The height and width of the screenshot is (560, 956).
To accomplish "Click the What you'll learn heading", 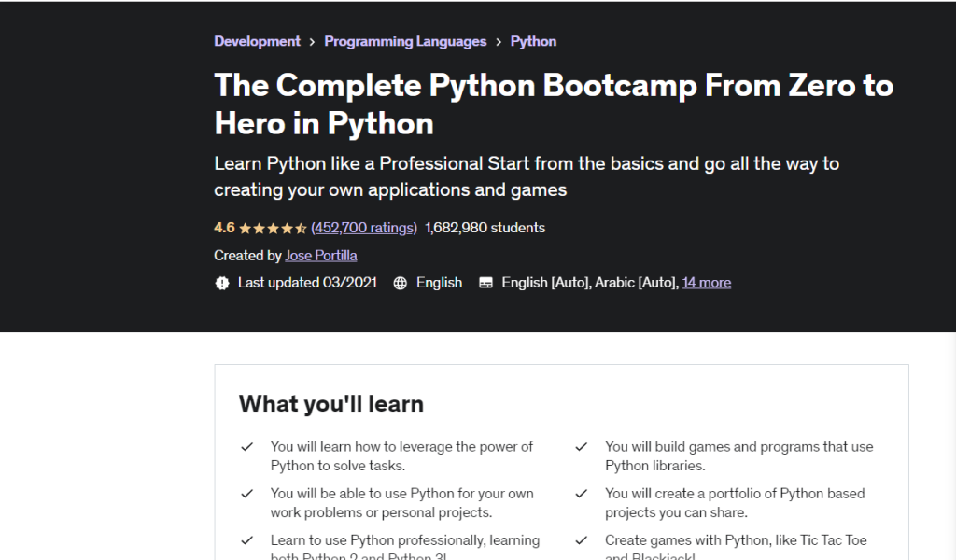I will tap(331, 404).
